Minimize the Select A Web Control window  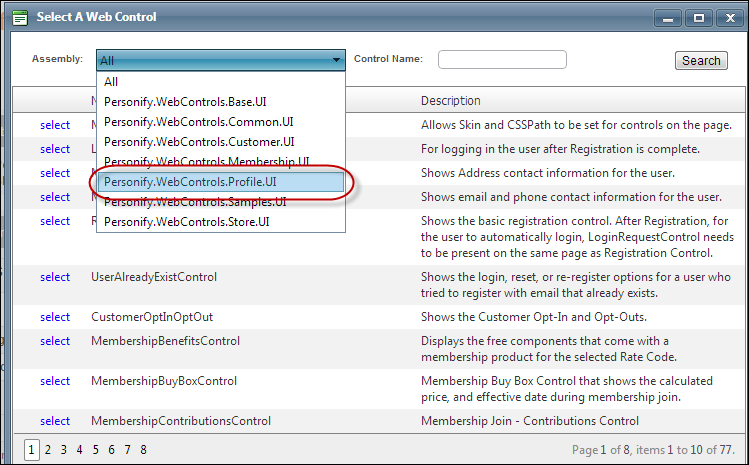coord(669,17)
